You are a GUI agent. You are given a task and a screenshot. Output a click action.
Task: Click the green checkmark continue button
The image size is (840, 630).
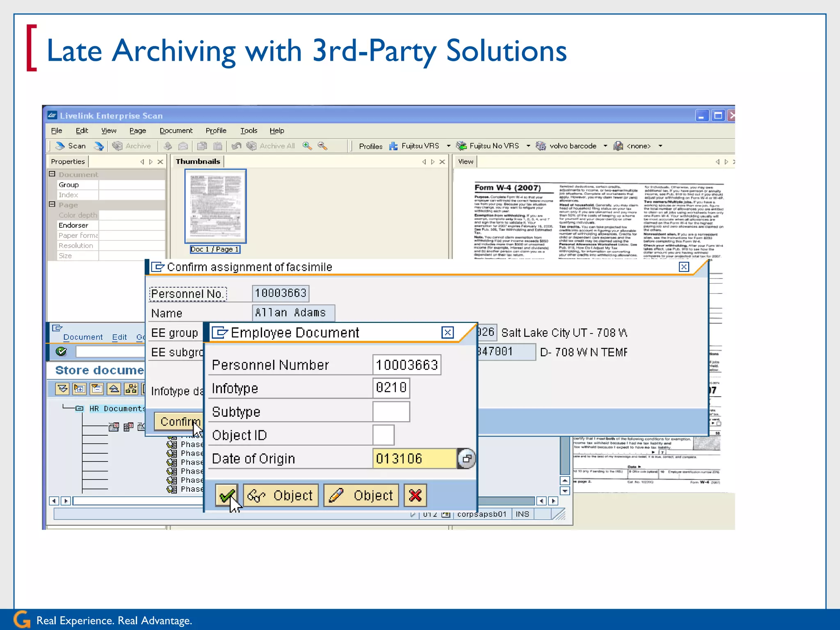pos(226,495)
